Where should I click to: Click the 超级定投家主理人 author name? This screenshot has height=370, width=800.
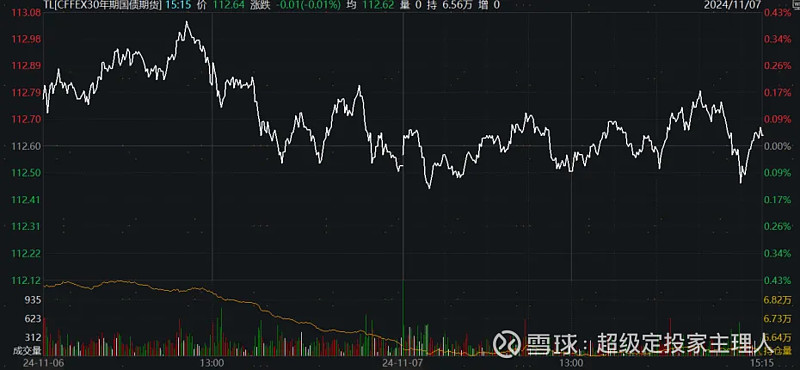click(685, 344)
